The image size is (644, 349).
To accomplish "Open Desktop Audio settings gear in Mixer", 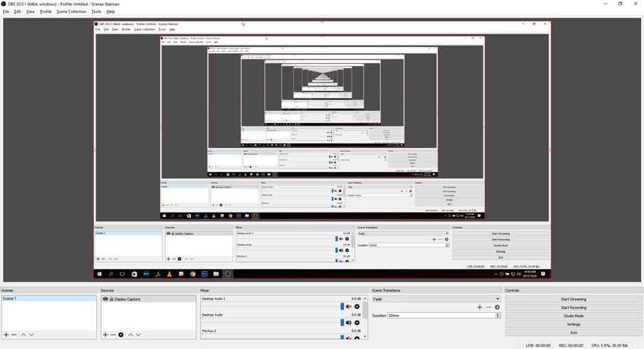I will coord(357,322).
